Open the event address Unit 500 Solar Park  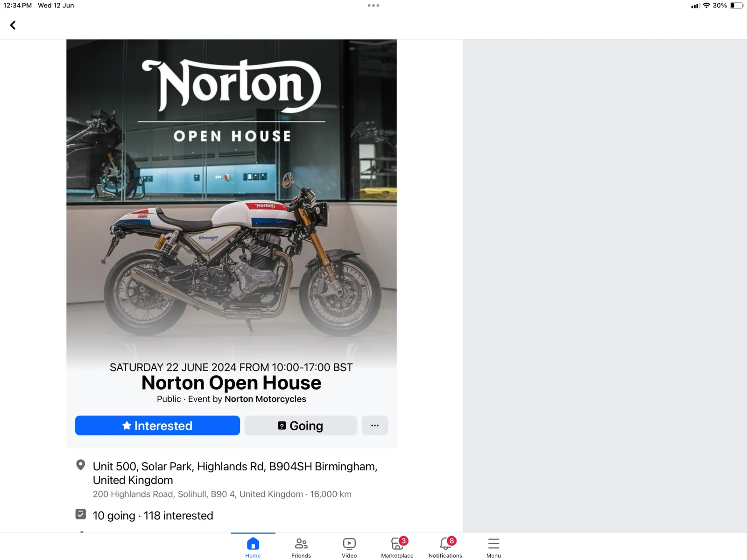click(x=235, y=473)
